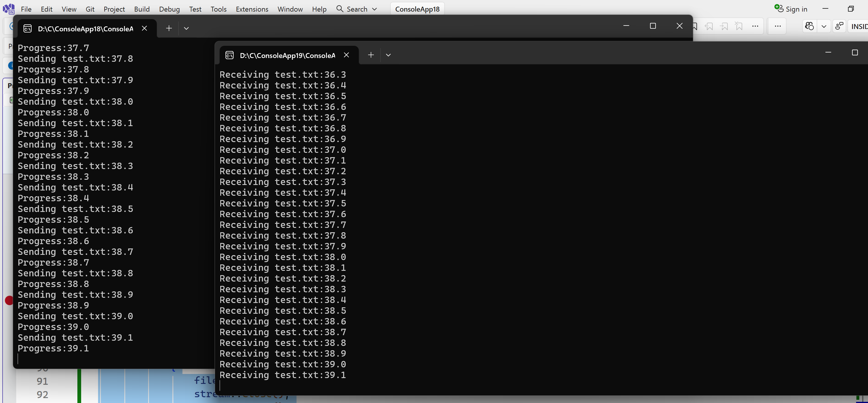
Task: Click the next bookmark icon
Action: (724, 26)
